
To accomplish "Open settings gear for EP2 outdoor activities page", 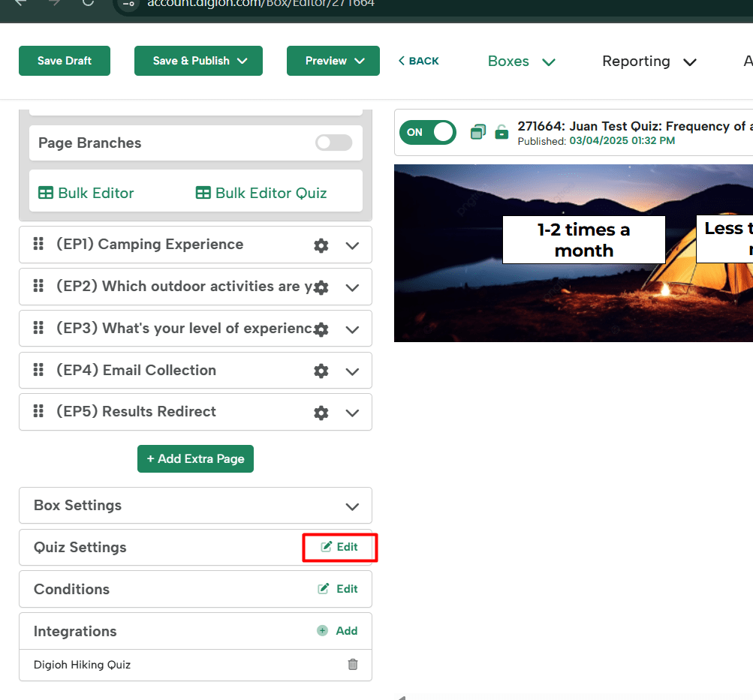I will pyautogui.click(x=321, y=287).
